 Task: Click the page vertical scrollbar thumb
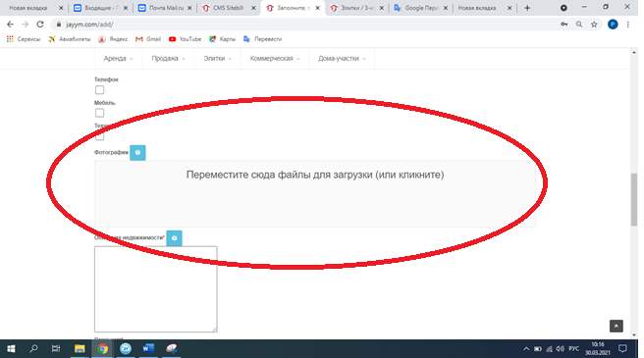tap(634, 199)
